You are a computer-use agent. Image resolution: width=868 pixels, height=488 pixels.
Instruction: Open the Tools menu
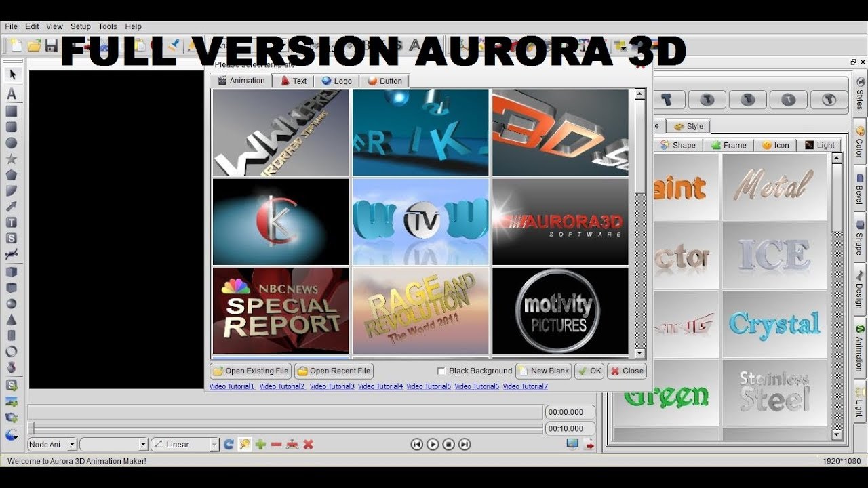click(x=108, y=26)
